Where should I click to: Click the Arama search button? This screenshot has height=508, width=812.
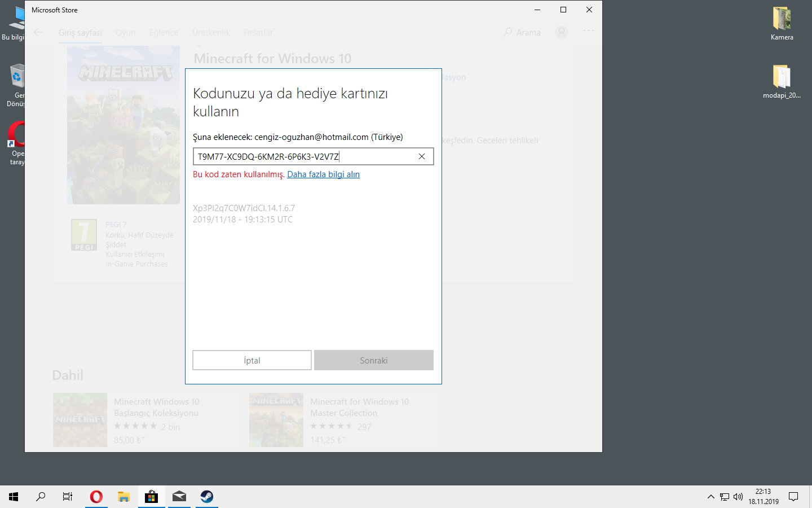(522, 32)
